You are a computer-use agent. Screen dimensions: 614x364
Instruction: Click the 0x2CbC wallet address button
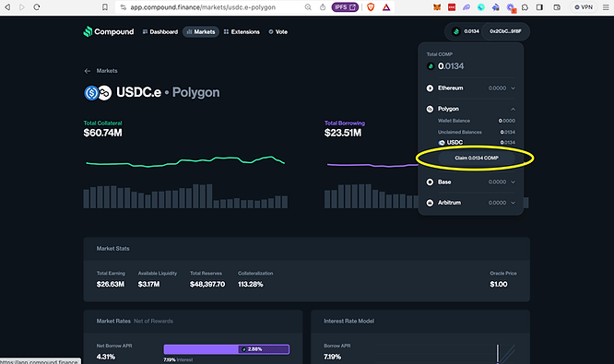[505, 31]
